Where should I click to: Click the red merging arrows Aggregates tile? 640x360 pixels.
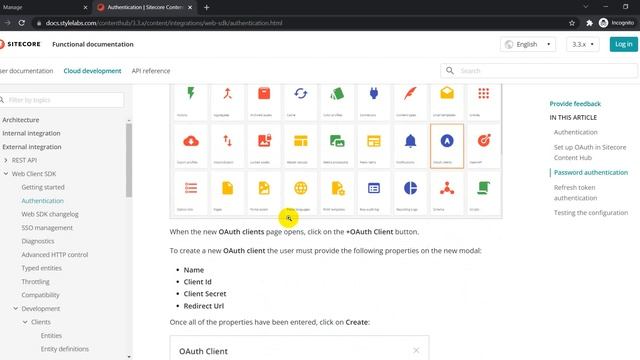pyautogui.click(x=227, y=102)
